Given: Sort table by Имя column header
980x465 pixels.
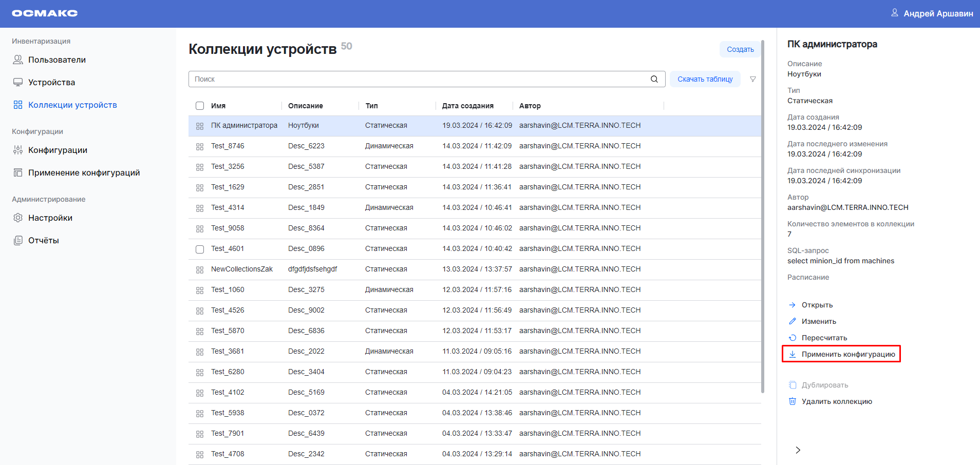Looking at the screenshot, I should pos(218,106).
